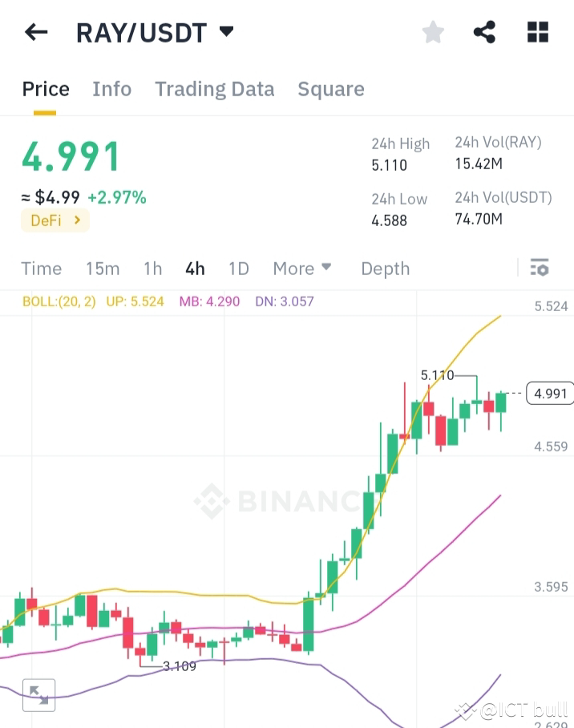574x728 pixels.
Task: Open the Depth chart view
Action: pyautogui.click(x=385, y=269)
